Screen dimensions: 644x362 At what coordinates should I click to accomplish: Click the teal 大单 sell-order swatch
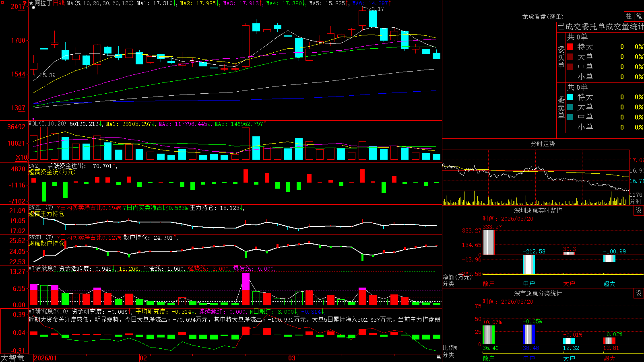[570, 107]
